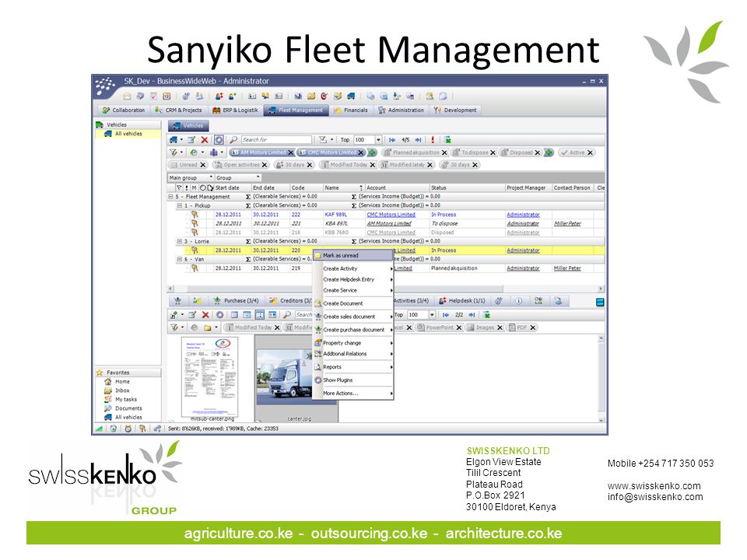Click the Excel export icon in the Vehicles toolbar
Screen dimensions: 747x560
(x=447, y=139)
